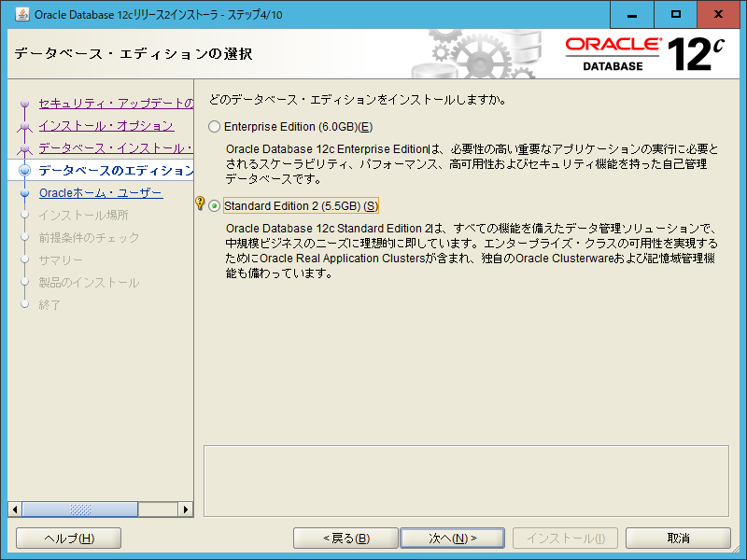
Task: Select the Standard Edition 2 (5.5GB) radio button
Action: [215, 203]
